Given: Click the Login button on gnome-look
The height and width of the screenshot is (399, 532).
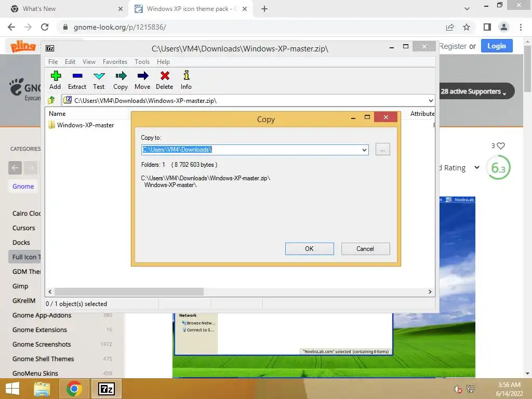Looking at the screenshot, I should click(496, 46).
